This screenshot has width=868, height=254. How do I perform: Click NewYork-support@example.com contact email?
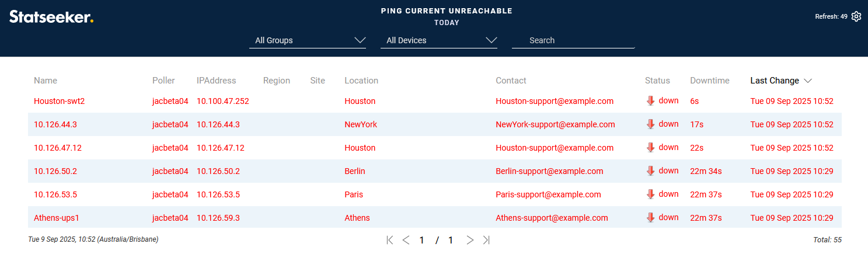click(x=555, y=124)
